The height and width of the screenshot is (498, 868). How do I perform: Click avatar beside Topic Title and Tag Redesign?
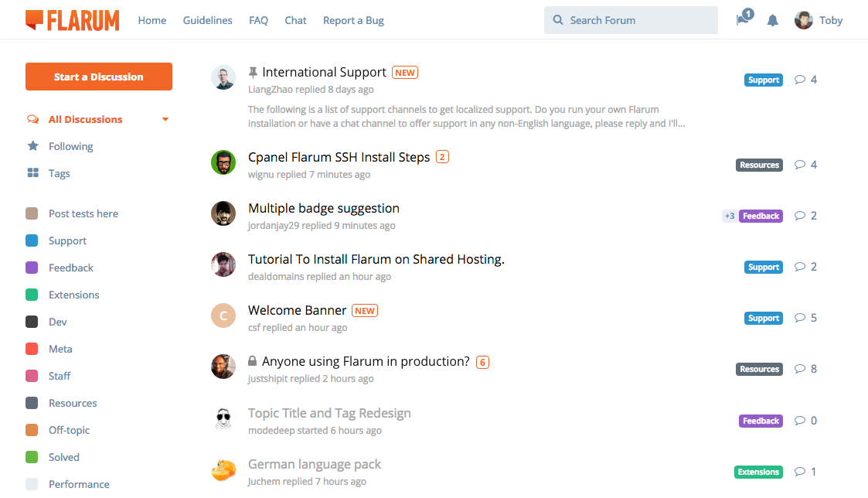223,418
